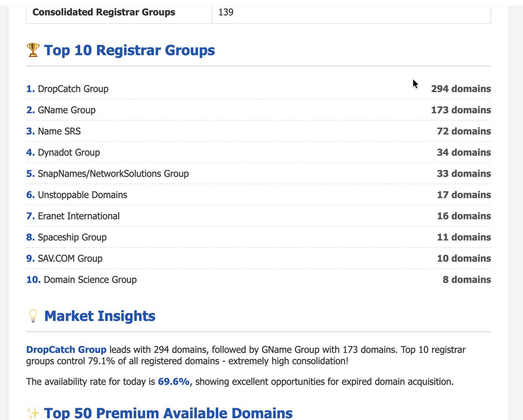523x420 pixels.
Task: Click the rank number 1. in list
Action: [x=31, y=89]
